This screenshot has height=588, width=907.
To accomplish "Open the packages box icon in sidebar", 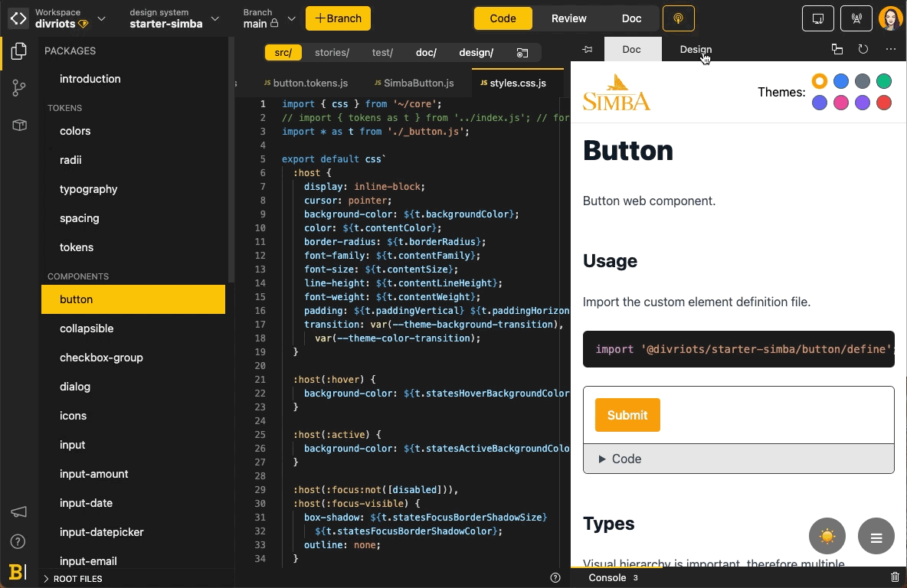I will (20, 126).
